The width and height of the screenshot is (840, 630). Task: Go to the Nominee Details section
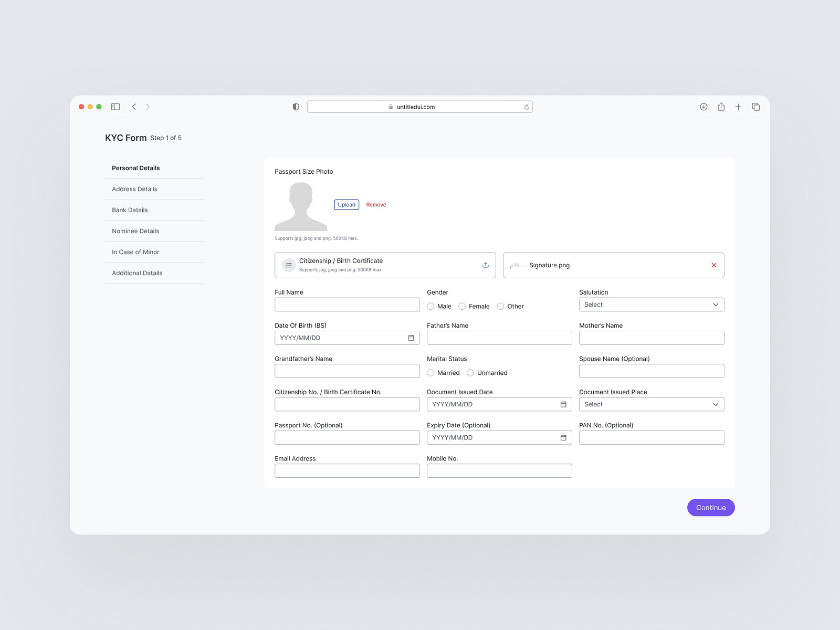[x=135, y=230]
